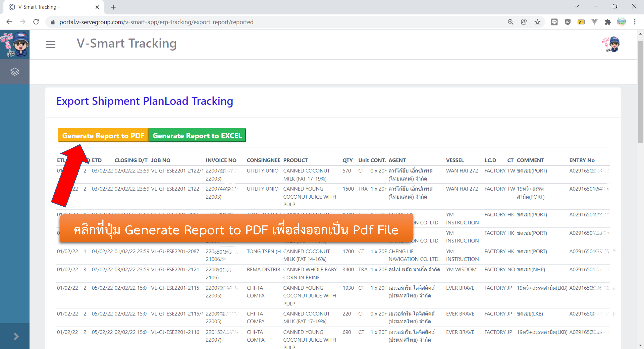Viewport: 644px width, 349px height.
Task: Open user avatar at top right
Action: (611, 44)
